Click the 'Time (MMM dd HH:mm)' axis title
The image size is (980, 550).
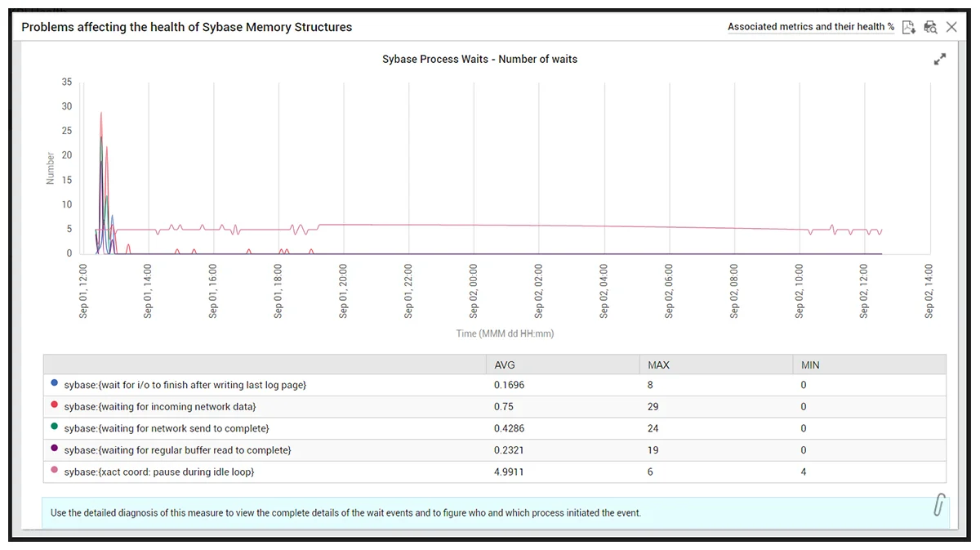click(506, 333)
